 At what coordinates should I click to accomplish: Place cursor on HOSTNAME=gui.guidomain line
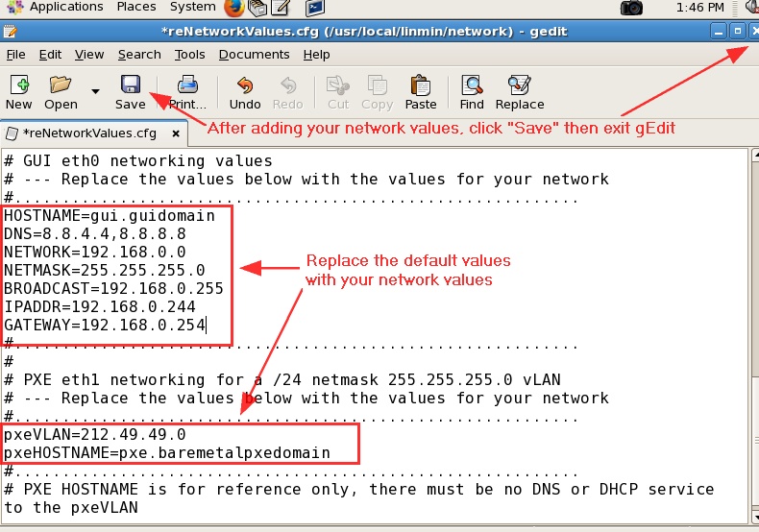[110, 215]
